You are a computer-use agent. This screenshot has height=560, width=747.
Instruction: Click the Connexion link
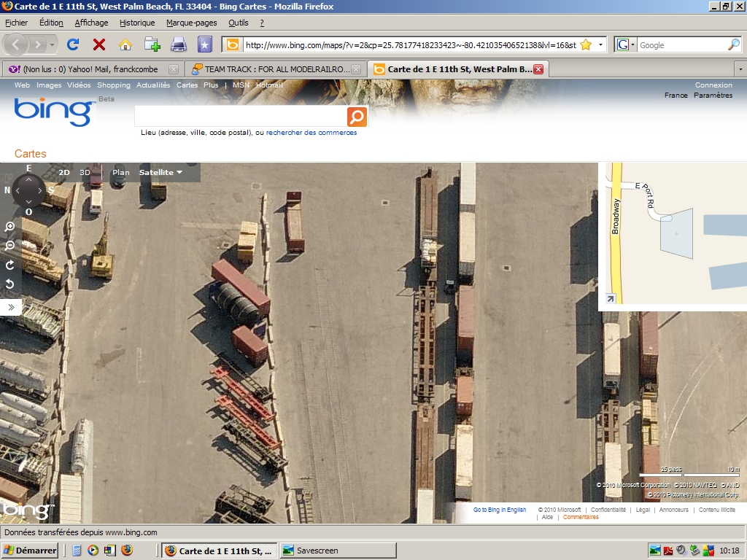(713, 85)
